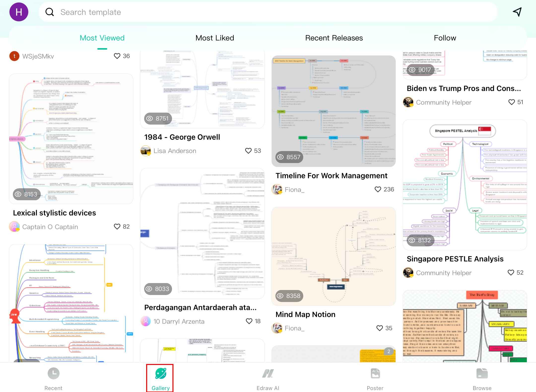Image resolution: width=536 pixels, height=392 pixels.
Task: Click the search magnifier icon
Action: [x=50, y=12]
